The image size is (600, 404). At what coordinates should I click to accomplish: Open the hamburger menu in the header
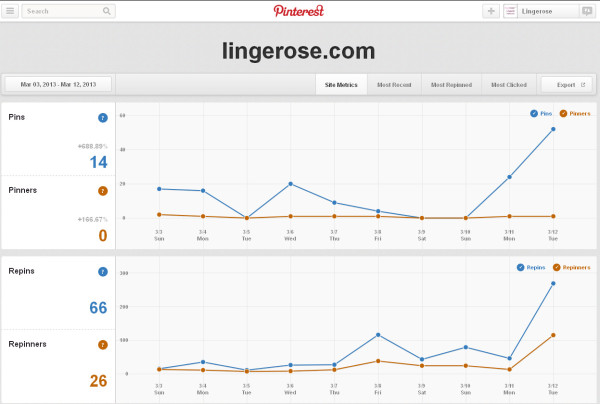pyautogui.click(x=10, y=11)
